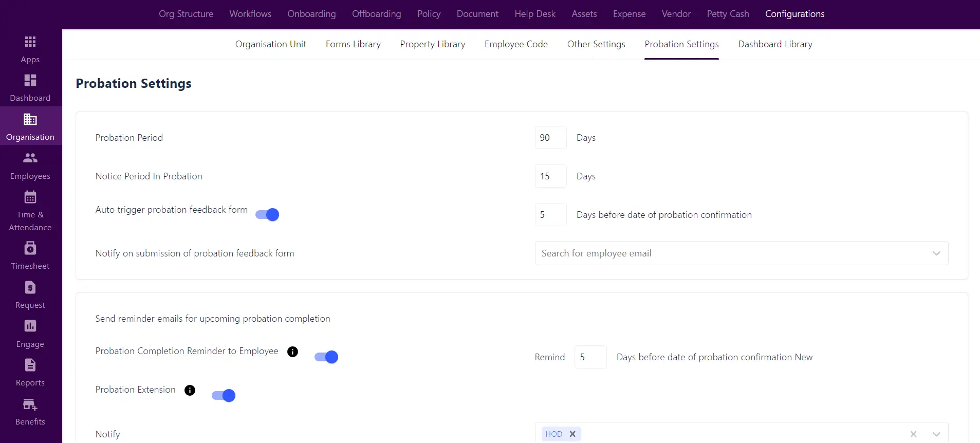Open the Document menu
980x443 pixels.
click(477, 14)
